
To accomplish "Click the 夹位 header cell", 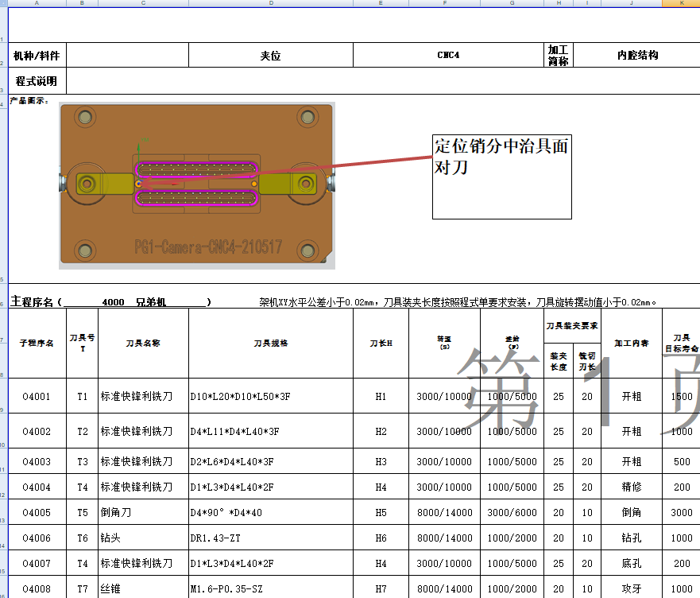I will tap(271, 54).
